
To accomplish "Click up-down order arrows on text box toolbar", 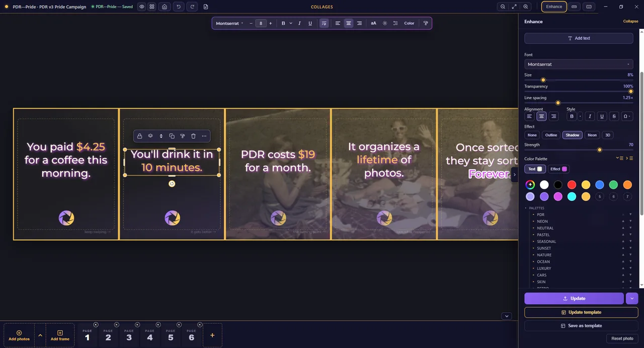I will click(x=161, y=136).
